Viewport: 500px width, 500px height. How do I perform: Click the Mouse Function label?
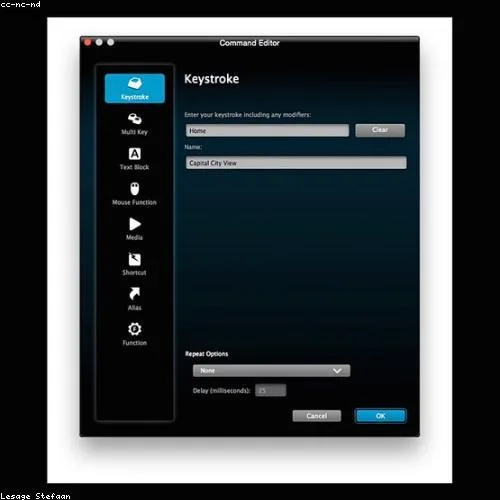(x=134, y=202)
